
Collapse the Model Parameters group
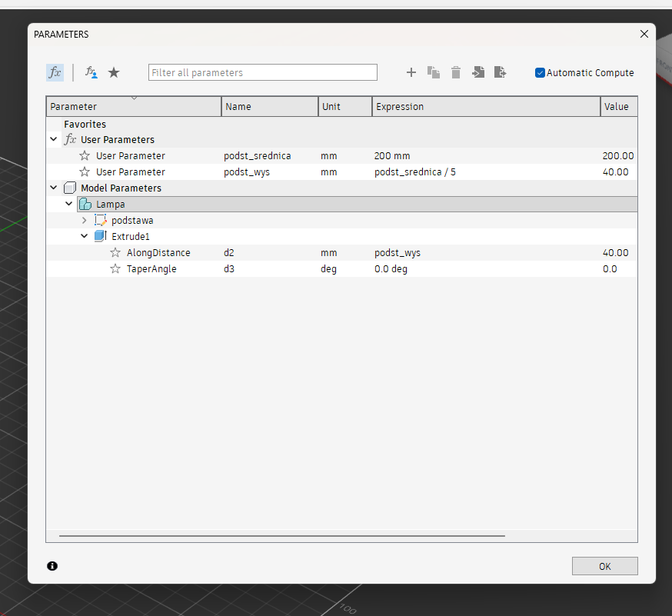[x=53, y=188]
